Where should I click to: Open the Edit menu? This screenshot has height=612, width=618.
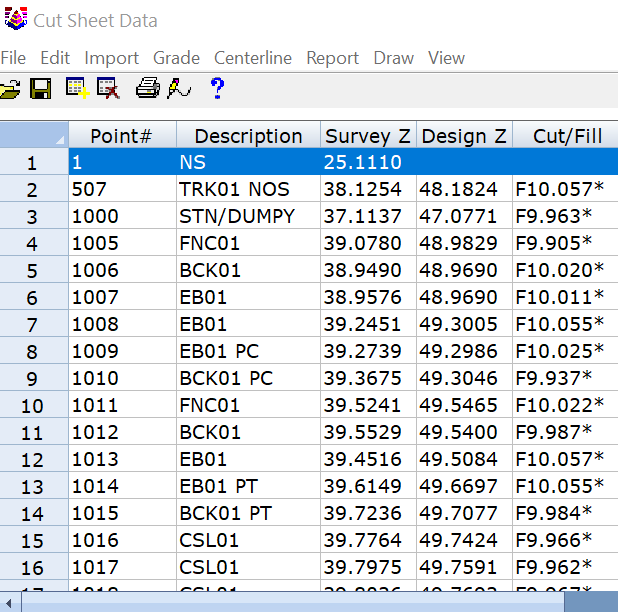[x=55, y=58]
